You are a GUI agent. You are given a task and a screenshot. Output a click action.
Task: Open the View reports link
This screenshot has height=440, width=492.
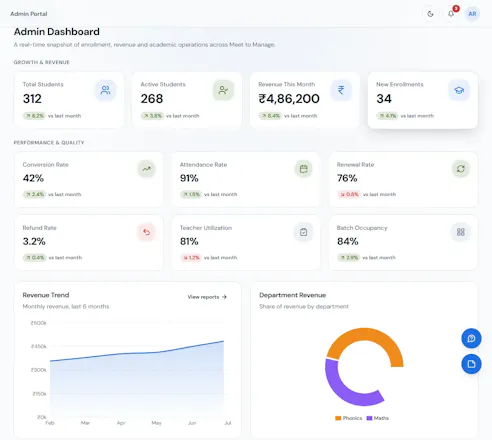pyautogui.click(x=207, y=297)
